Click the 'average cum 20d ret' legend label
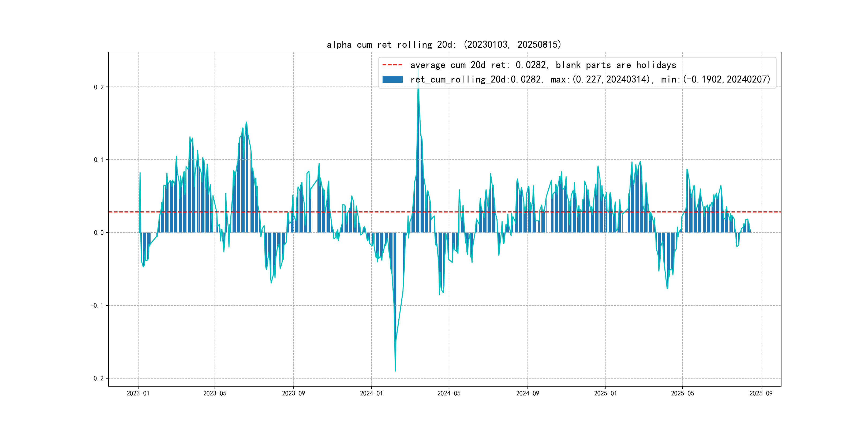The image size is (868, 434). coord(543,65)
